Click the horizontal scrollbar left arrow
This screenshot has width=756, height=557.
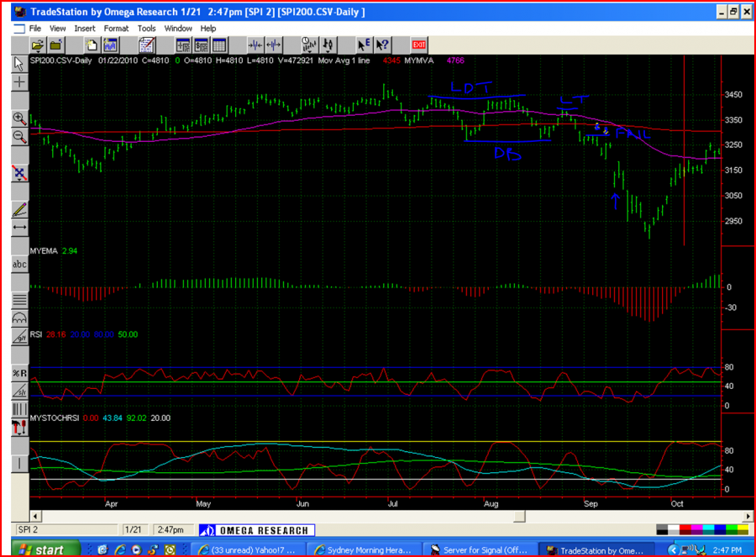pyautogui.click(x=34, y=517)
